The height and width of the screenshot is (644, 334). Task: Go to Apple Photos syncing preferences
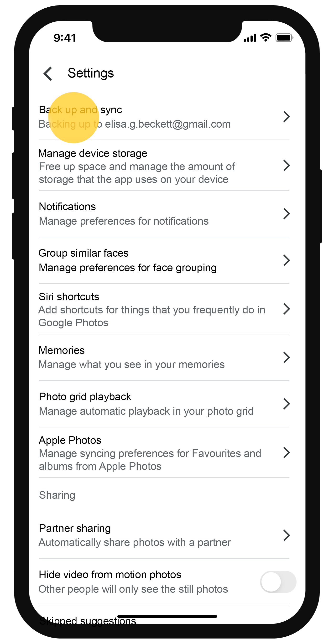tap(150, 453)
